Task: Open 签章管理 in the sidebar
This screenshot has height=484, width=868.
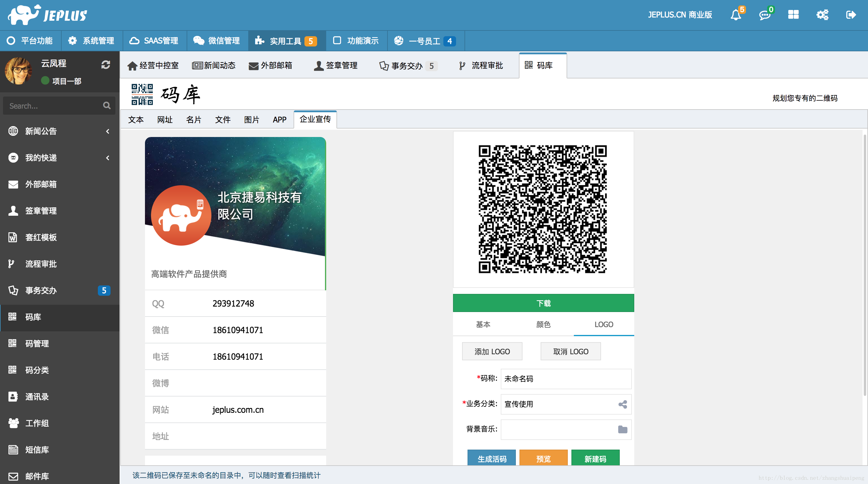Action: (59, 211)
